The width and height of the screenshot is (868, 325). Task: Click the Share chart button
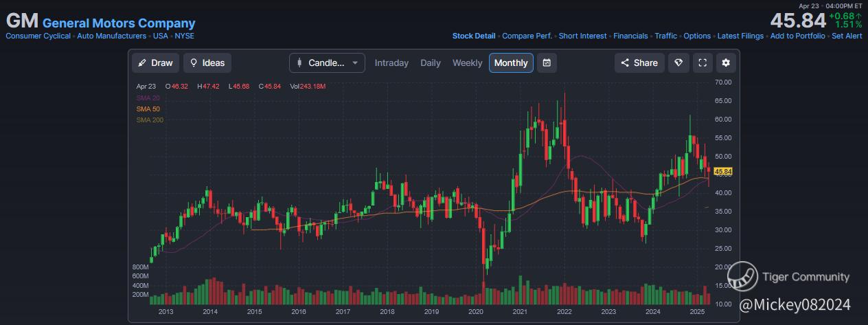coord(639,63)
